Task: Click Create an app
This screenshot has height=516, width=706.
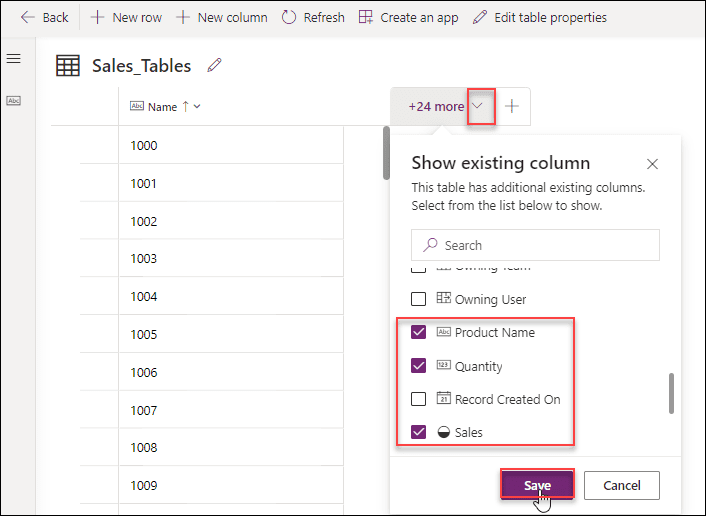Action: pos(408,18)
